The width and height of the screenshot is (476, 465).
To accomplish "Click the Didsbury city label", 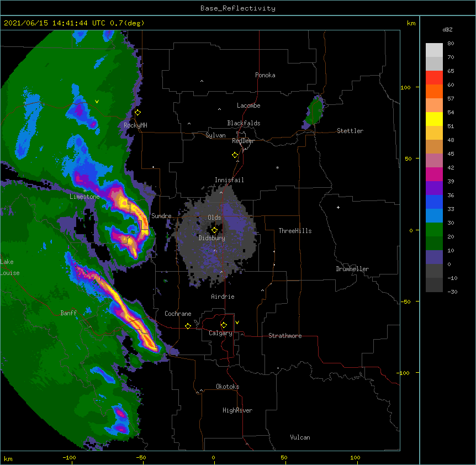I will [x=212, y=238].
